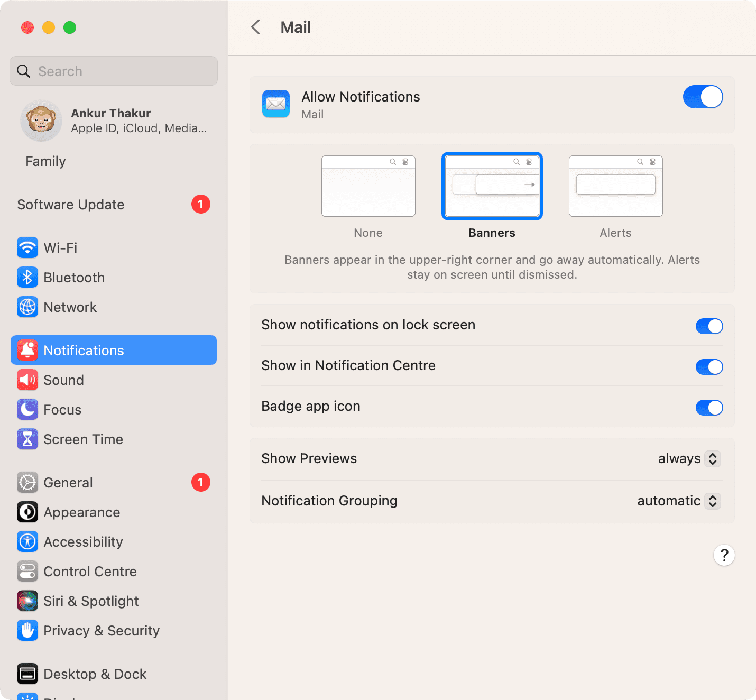The height and width of the screenshot is (700, 756).
Task: Close the System Settings window
Action: 27,27
